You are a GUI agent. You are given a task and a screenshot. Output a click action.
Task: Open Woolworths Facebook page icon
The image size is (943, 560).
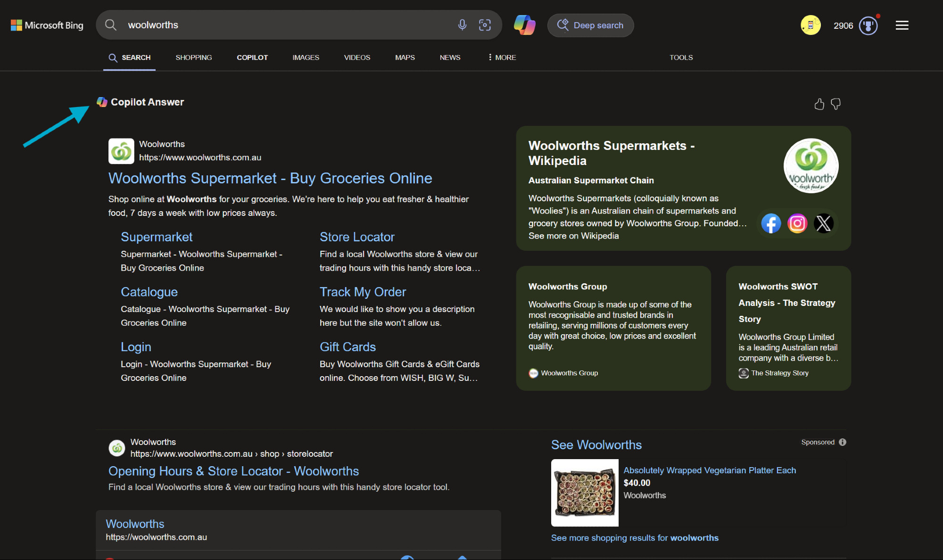click(771, 223)
